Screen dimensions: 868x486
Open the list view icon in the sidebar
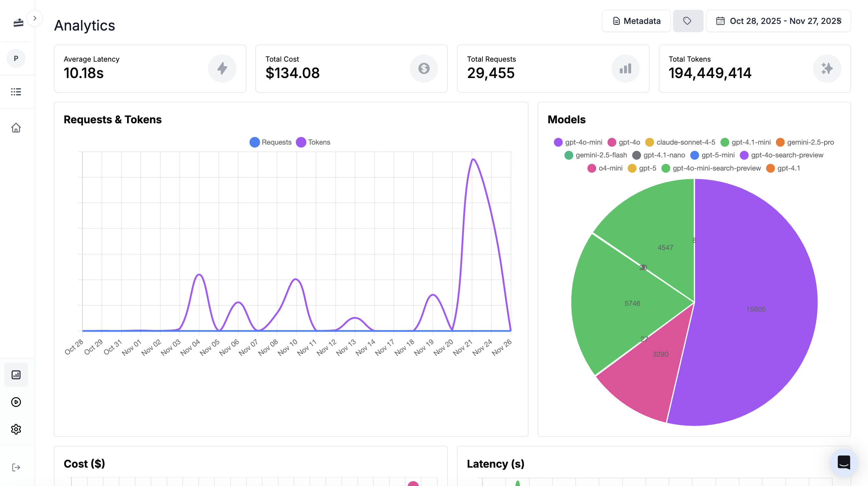[x=16, y=92]
